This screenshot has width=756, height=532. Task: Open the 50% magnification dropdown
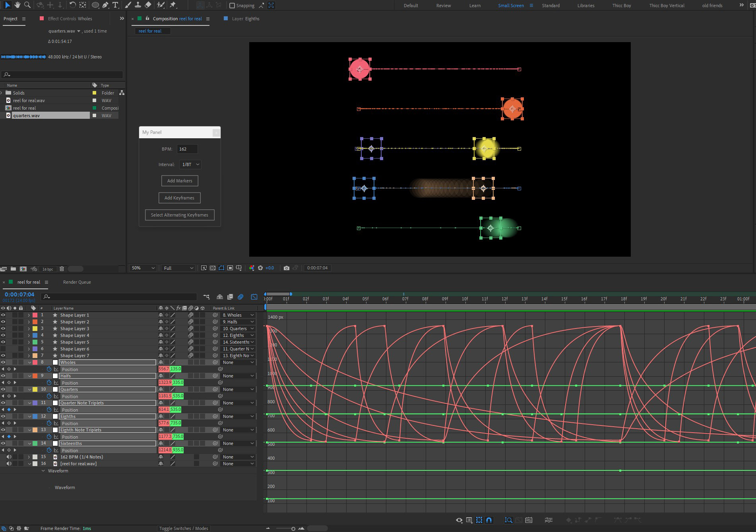143,268
